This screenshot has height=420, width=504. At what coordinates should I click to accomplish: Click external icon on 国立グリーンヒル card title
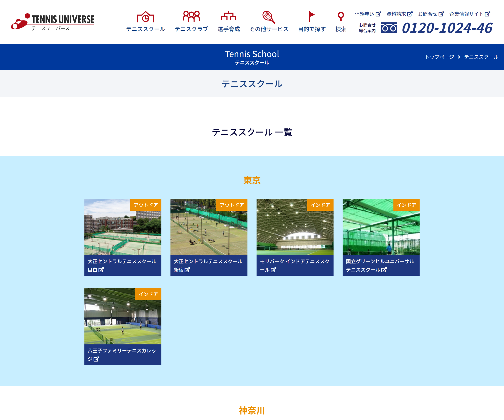point(384,270)
